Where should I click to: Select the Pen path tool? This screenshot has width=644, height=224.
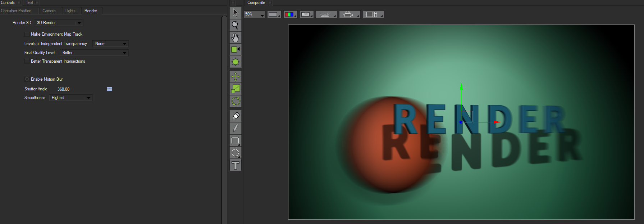tap(235, 116)
